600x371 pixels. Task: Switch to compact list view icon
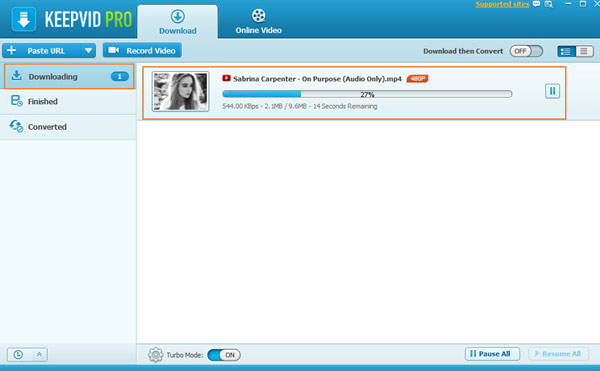[584, 51]
